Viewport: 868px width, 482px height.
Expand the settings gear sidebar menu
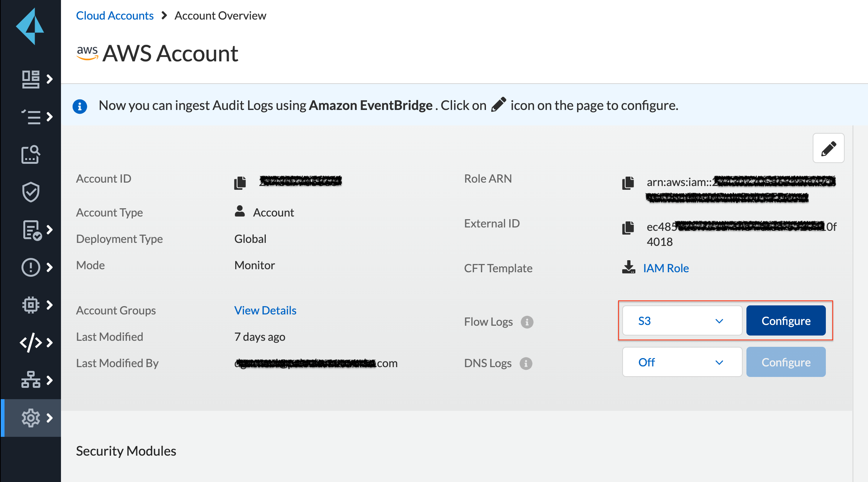tap(36, 418)
